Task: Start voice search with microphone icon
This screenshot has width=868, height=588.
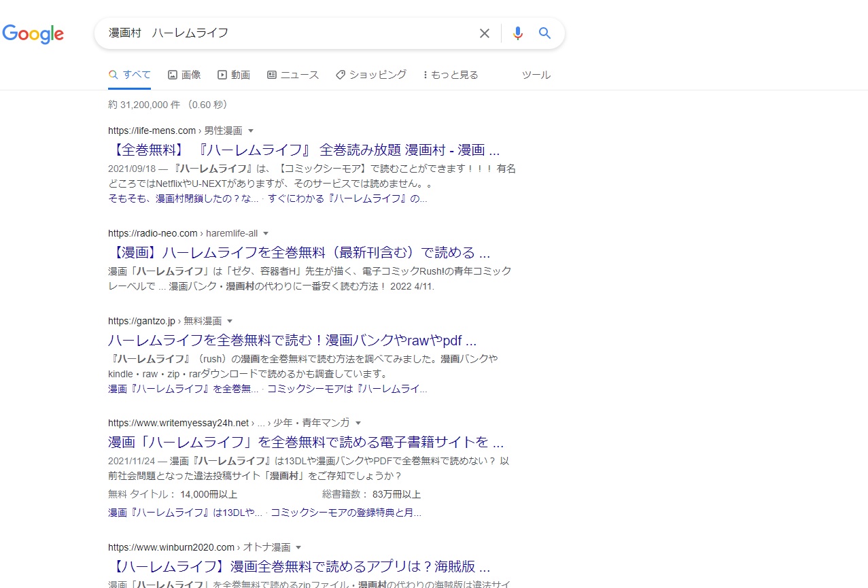Action: click(x=518, y=33)
